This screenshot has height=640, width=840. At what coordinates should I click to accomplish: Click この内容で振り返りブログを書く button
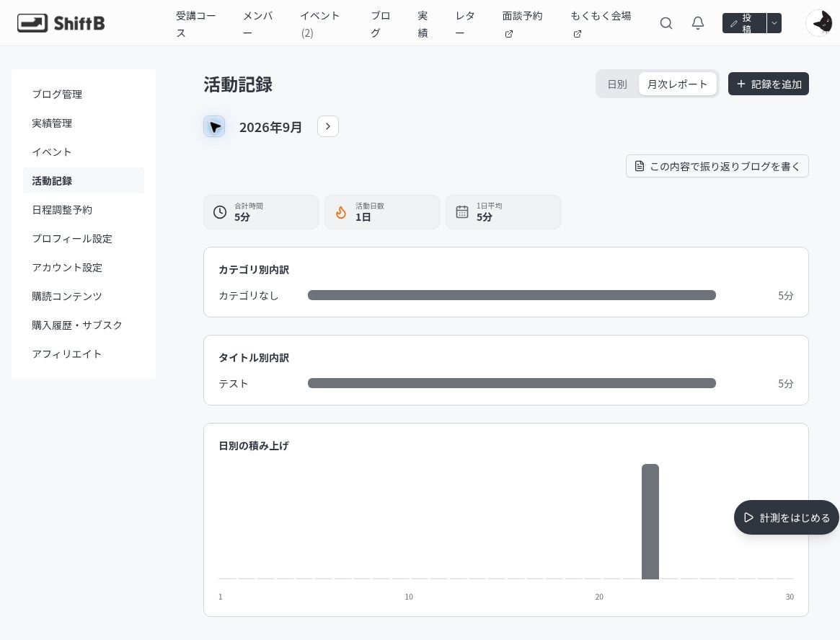pos(717,166)
